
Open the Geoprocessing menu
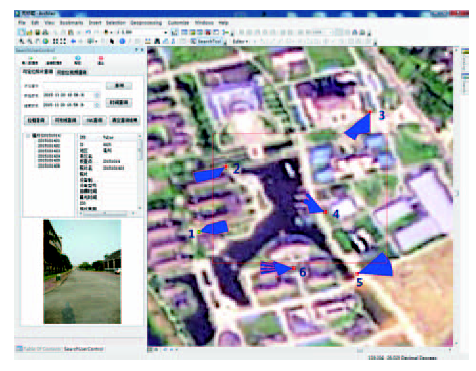coord(146,23)
